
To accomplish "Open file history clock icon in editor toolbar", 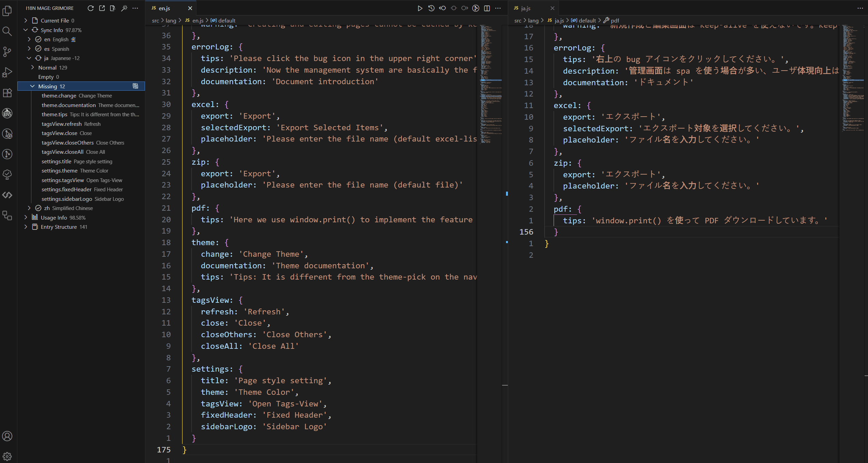I will [431, 8].
